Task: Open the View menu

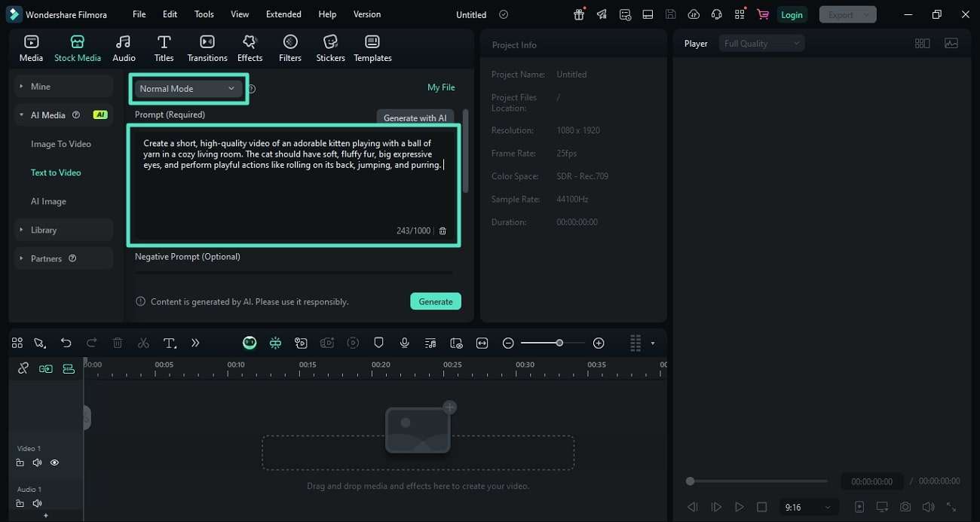Action: 240,14
